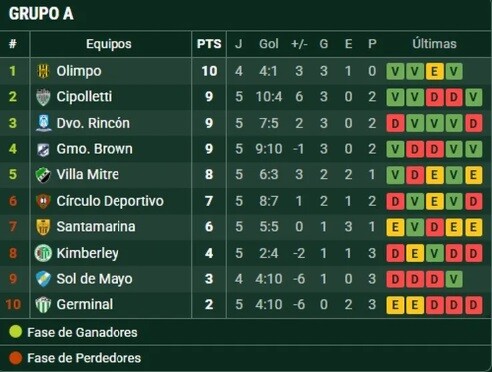Click the GRUPO A heading

point(41,14)
